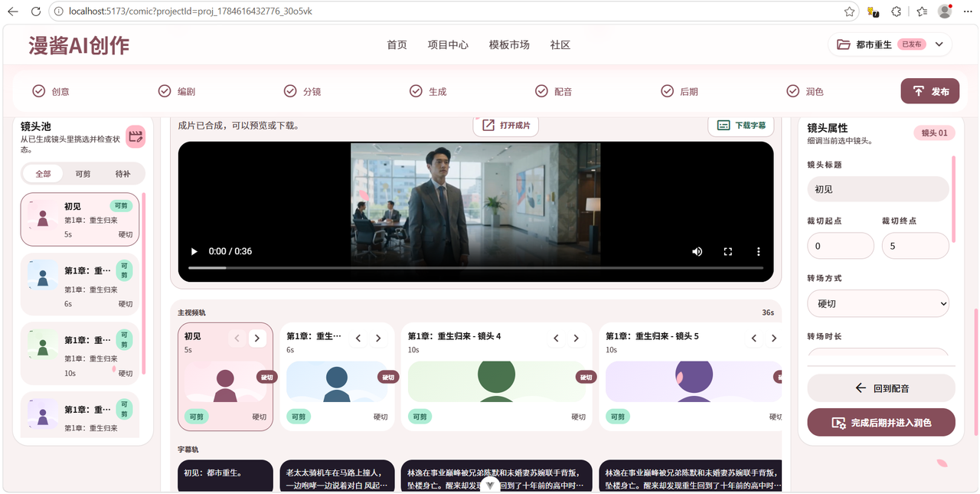Open the video player more options menu
Screen dimensions: 980x494
coord(759,251)
